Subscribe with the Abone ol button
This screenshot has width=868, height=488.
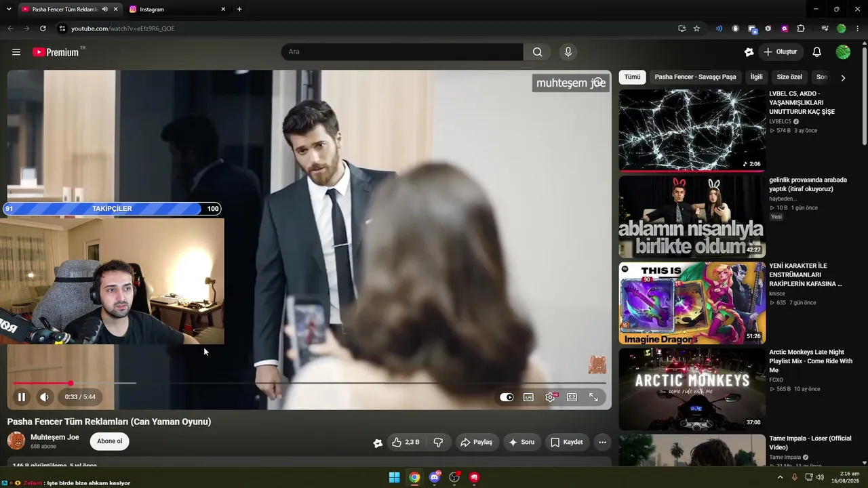(110, 441)
